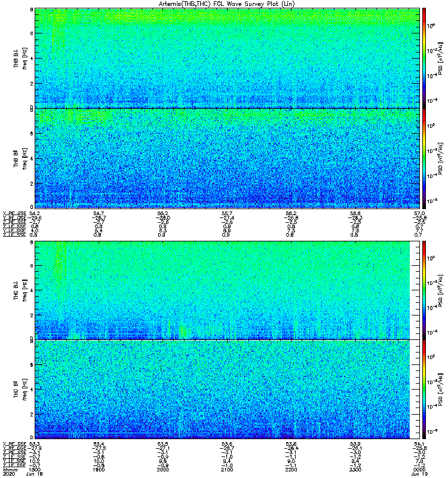The height and width of the screenshot is (478, 448).
Task: Click the '2300' time axis label
Action: [x=355, y=470]
